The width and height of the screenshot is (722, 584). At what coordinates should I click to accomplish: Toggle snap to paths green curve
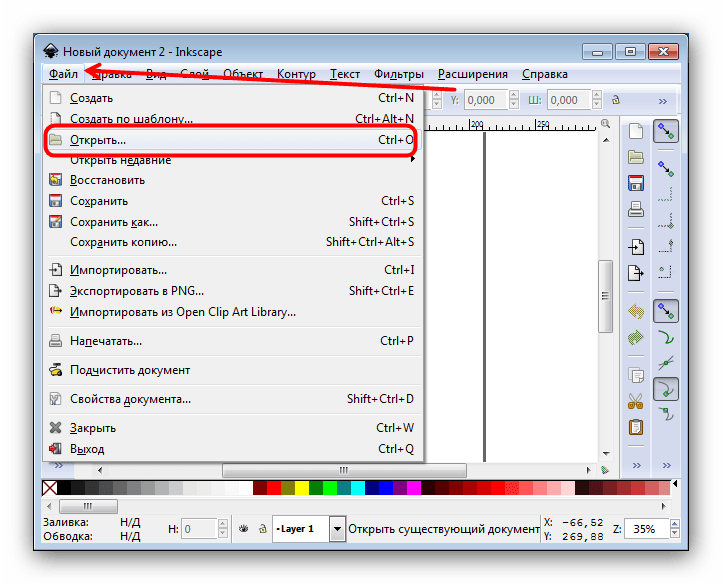[x=666, y=338]
